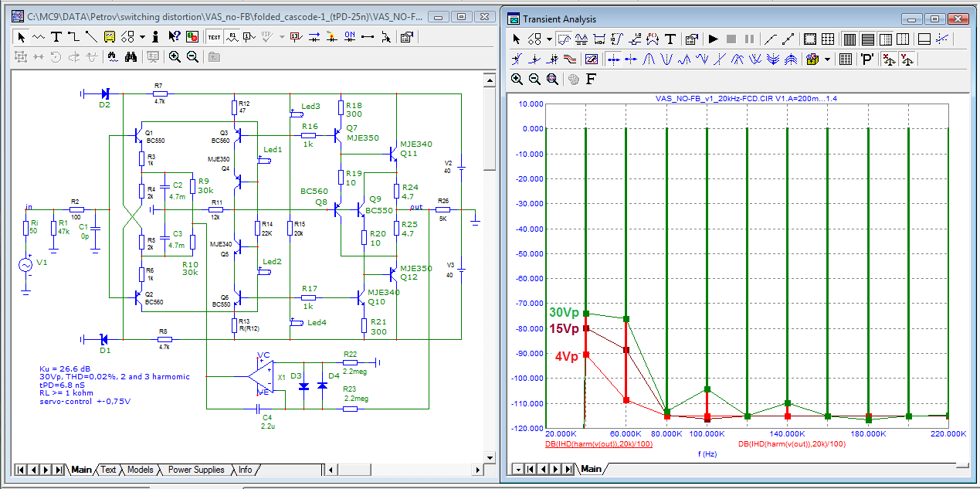Open the numeric output table icon

pyautogui.click(x=845, y=59)
